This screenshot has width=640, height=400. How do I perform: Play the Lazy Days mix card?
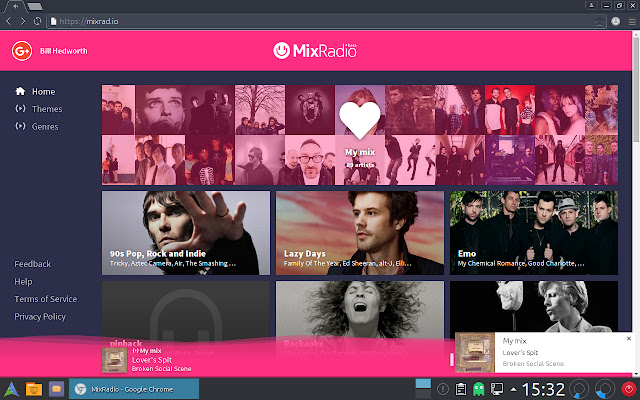click(x=360, y=233)
